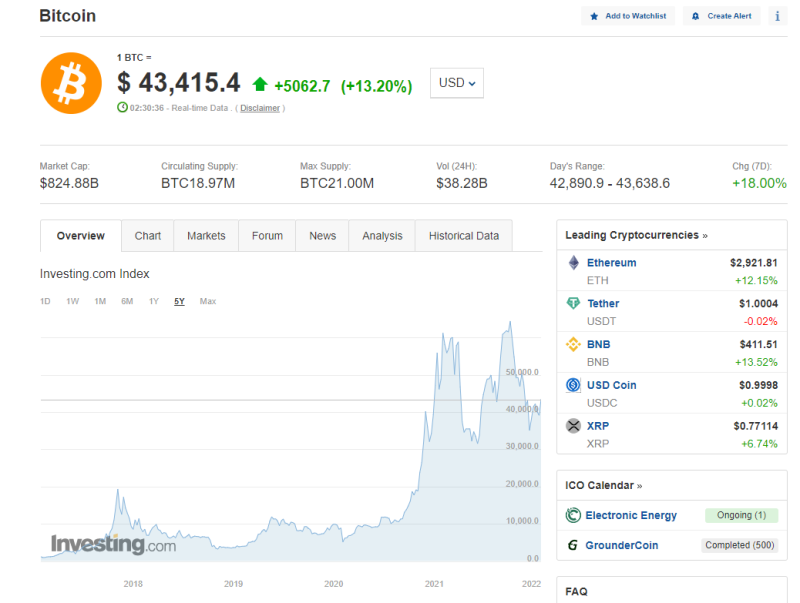Open the News tab

(322, 236)
